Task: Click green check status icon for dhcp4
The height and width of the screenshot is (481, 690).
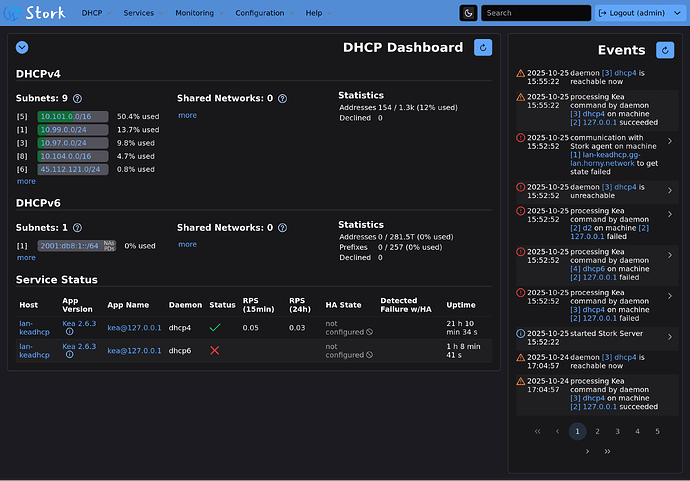Action: point(215,327)
